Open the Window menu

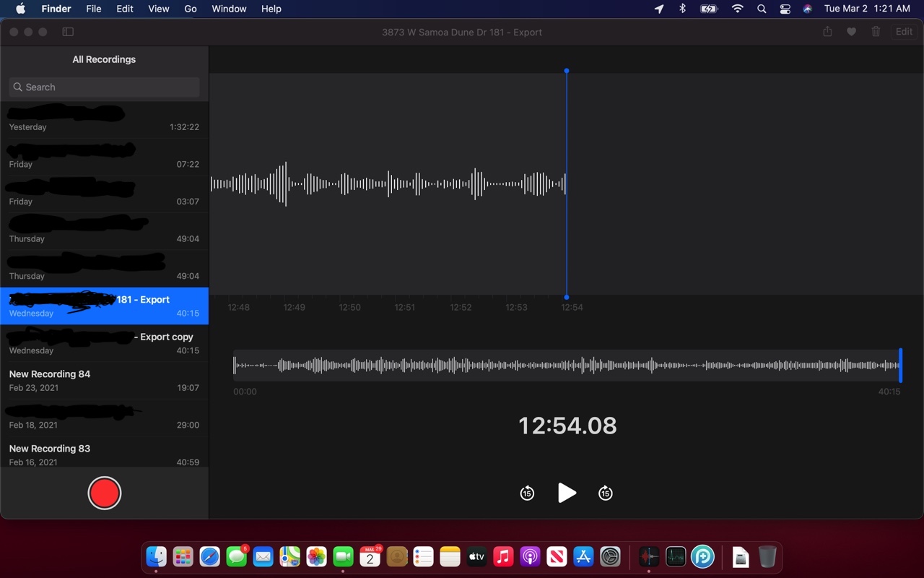(x=229, y=9)
